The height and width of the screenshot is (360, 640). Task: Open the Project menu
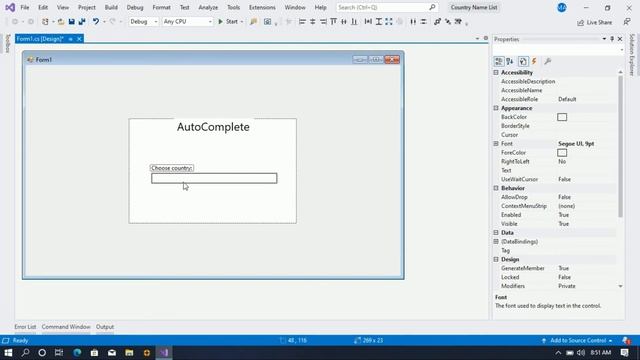click(x=87, y=7)
